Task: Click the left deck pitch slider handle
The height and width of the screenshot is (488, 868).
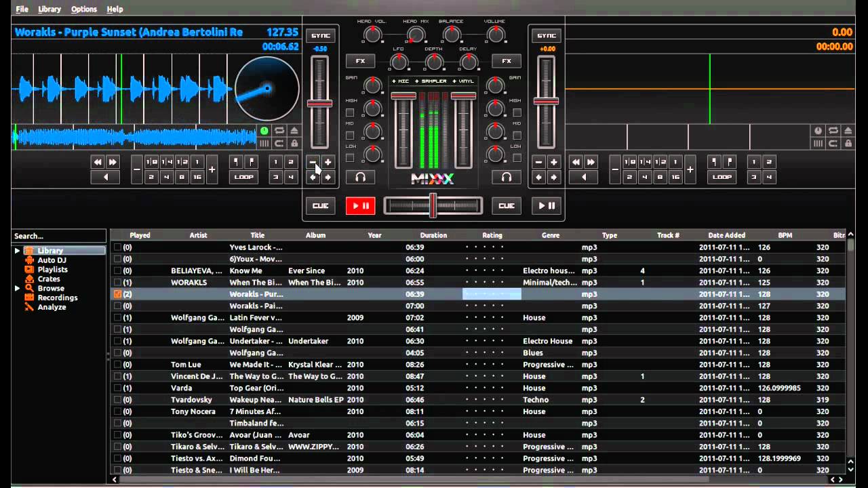Action: pos(320,104)
